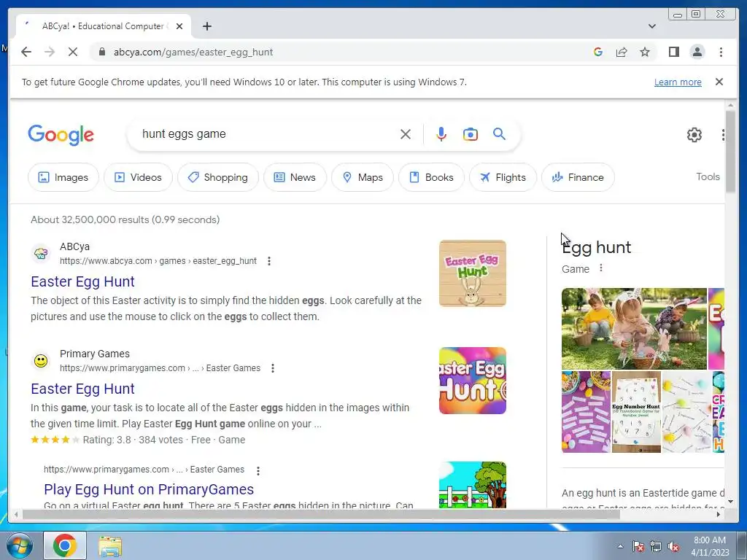Open the Learn more link
The width and height of the screenshot is (747, 560).
(x=678, y=82)
